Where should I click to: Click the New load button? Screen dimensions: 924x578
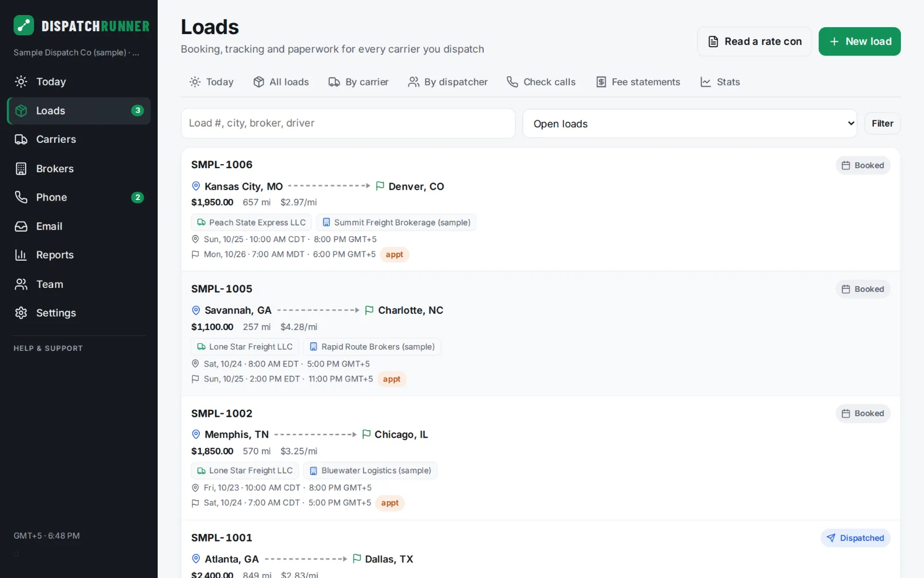pyautogui.click(x=859, y=42)
